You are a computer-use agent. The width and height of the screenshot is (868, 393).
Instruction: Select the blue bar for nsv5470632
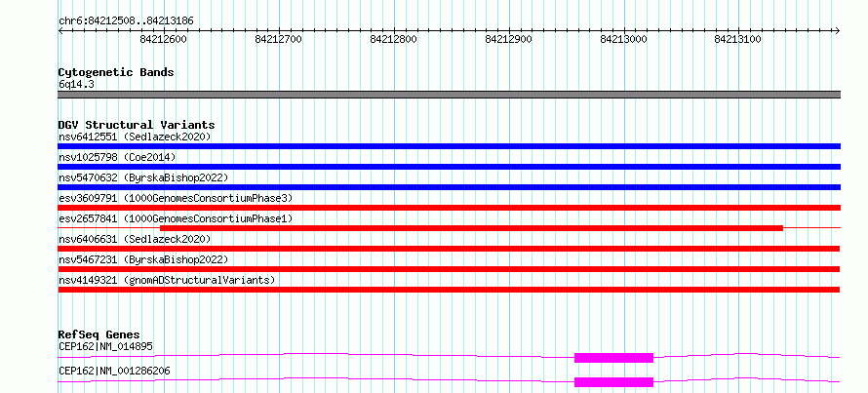(x=449, y=187)
